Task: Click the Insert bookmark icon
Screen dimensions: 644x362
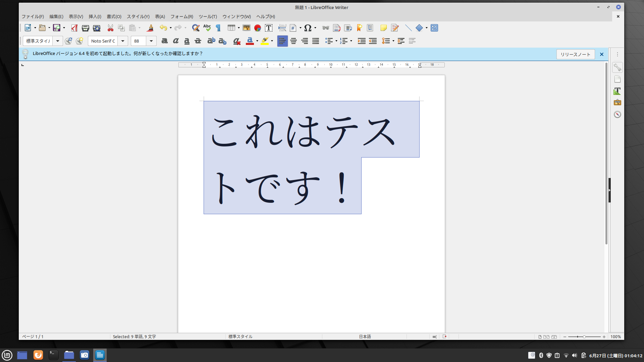Action: pos(359,28)
